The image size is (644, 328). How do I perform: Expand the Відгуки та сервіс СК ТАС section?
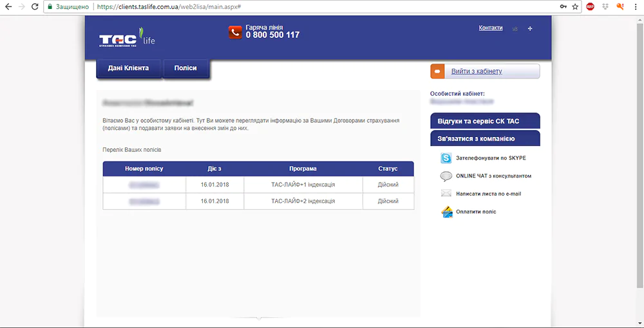point(484,121)
